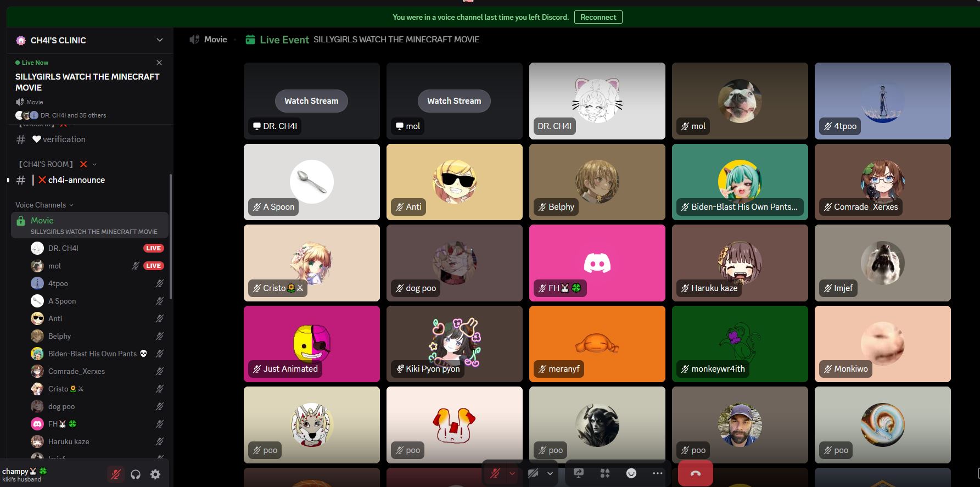
Task: Click Monkiwo's avatar tile
Action: pyautogui.click(x=883, y=344)
